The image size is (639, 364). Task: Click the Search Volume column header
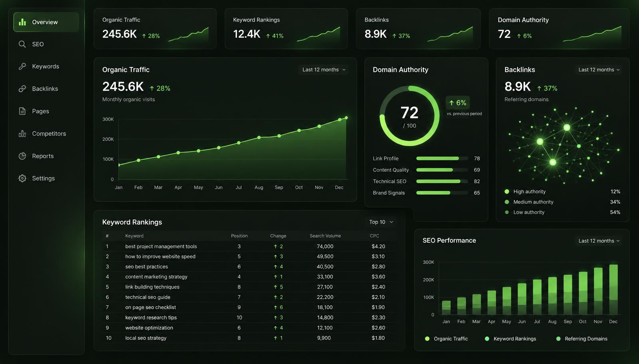(x=325, y=236)
